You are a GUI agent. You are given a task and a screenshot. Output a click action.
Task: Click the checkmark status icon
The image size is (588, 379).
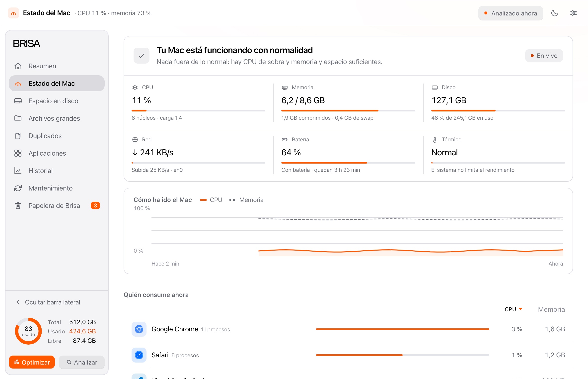(142, 56)
